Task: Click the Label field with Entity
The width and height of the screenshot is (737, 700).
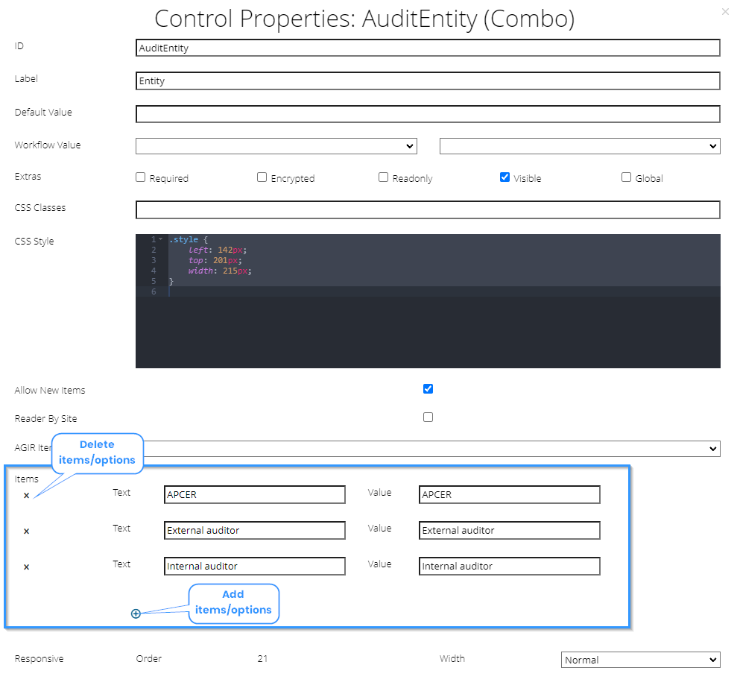Action: 428,81
